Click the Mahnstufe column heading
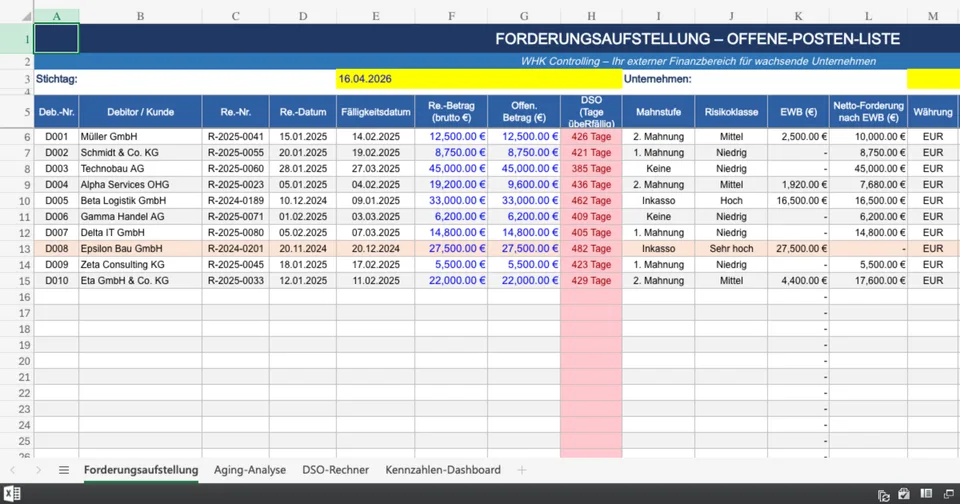This screenshot has width=960, height=504. [658, 112]
